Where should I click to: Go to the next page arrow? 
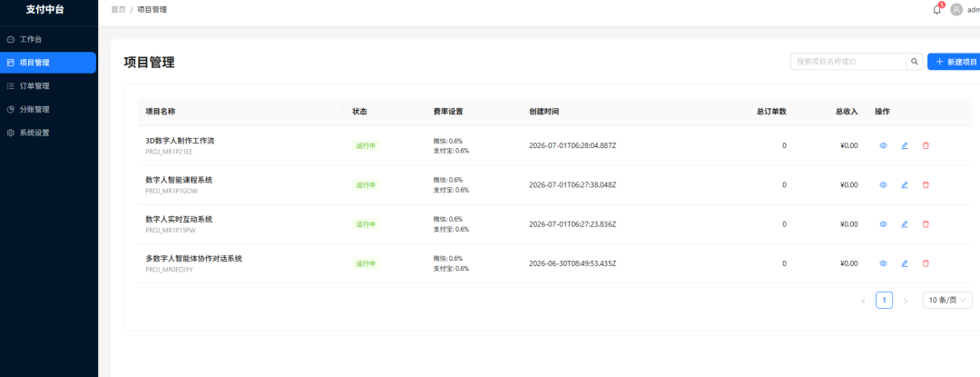(x=906, y=301)
